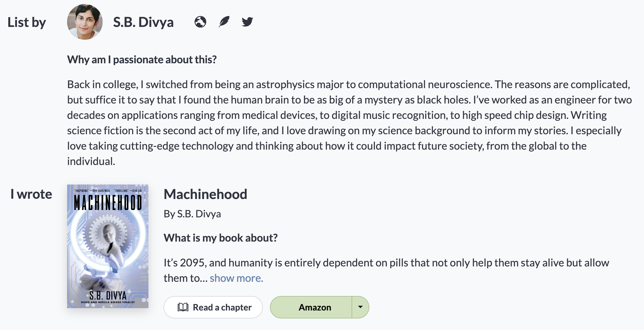Click the "By S.B. Divya" byline
Viewport: 644px width, 330px height.
pos(192,214)
